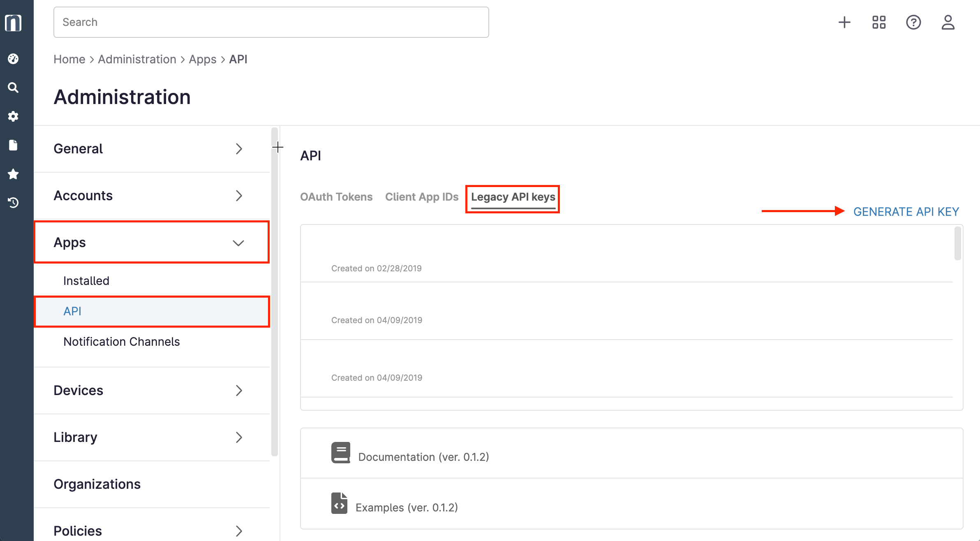
Task: Open the gear settings icon in sidebar
Action: coord(13,116)
